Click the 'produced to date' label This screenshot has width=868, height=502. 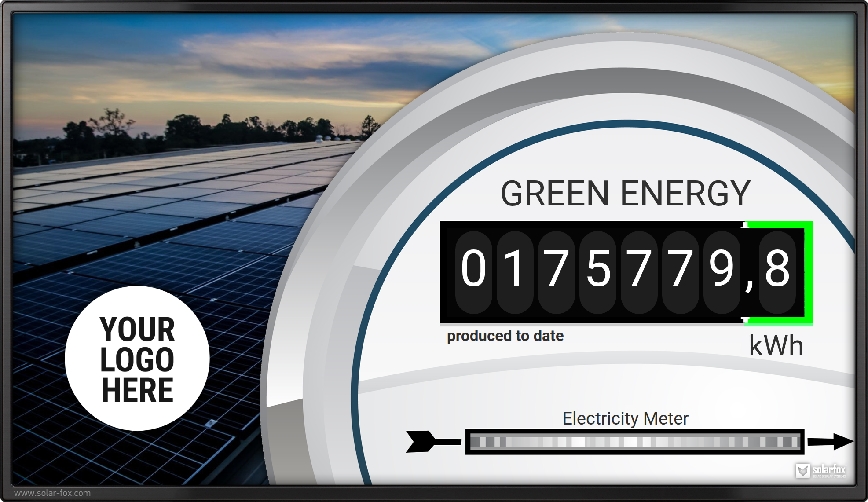505,336
